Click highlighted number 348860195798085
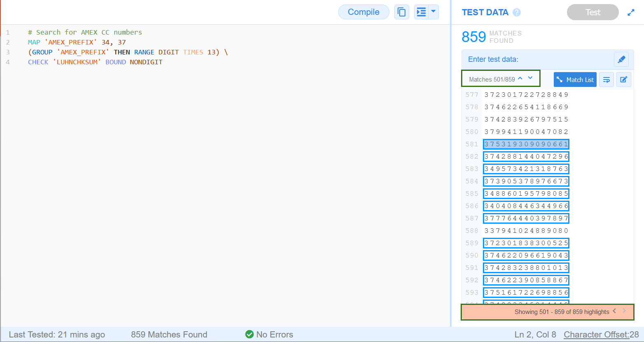The width and height of the screenshot is (644, 342). (526, 194)
